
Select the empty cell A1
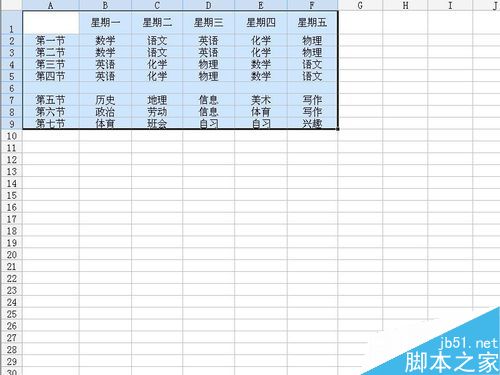click(x=51, y=23)
